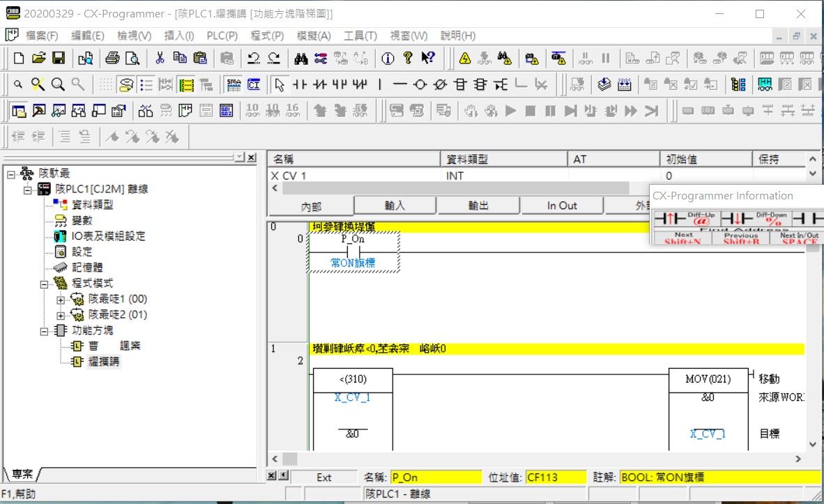
Task: Expand the 陔最哇1 (00) program node
Action: click(61, 299)
